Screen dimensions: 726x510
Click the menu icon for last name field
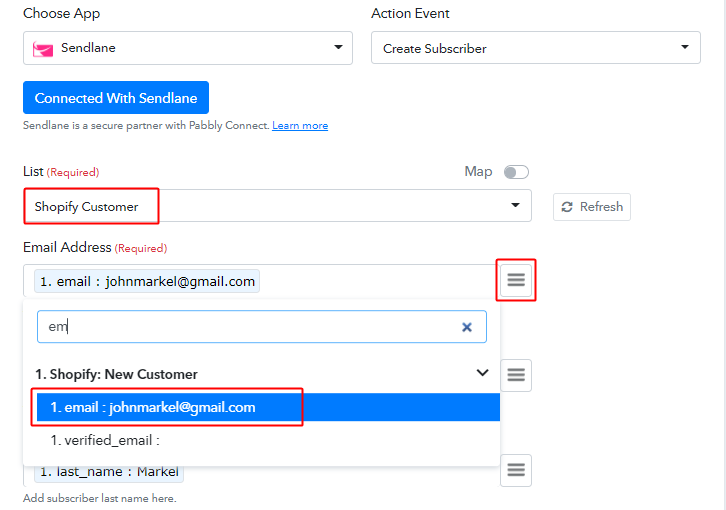(x=516, y=470)
